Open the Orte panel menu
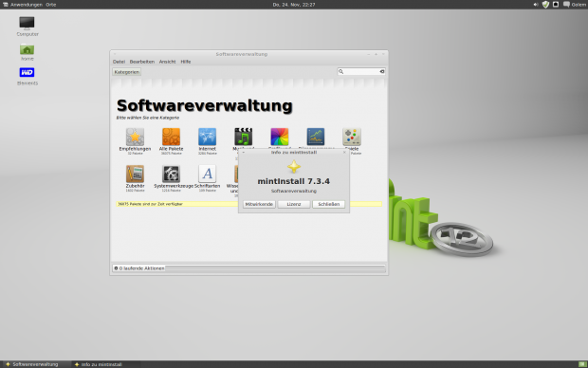 (51, 5)
